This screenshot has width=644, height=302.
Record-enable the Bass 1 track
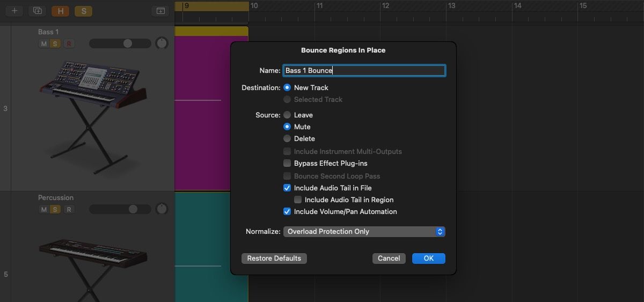click(x=69, y=44)
